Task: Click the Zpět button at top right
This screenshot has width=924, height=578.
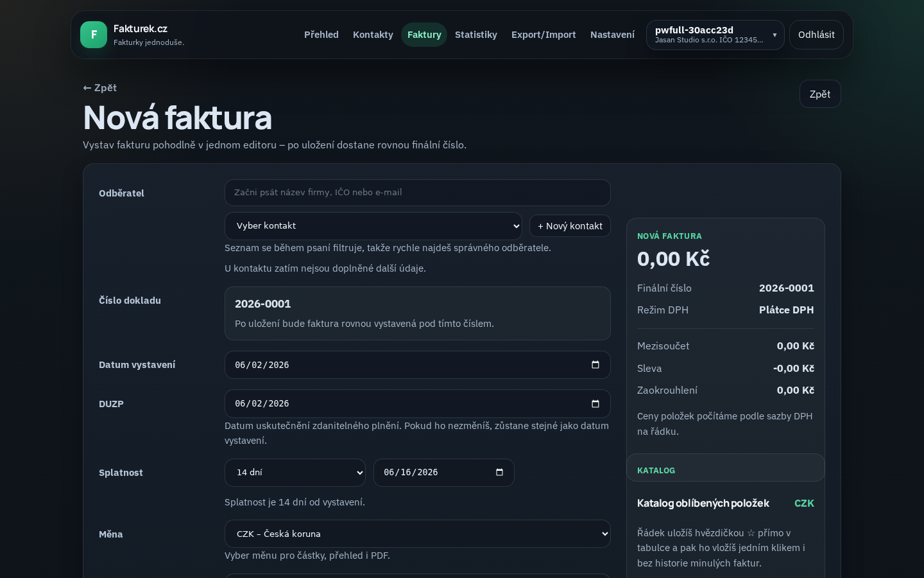Action: (820, 94)
